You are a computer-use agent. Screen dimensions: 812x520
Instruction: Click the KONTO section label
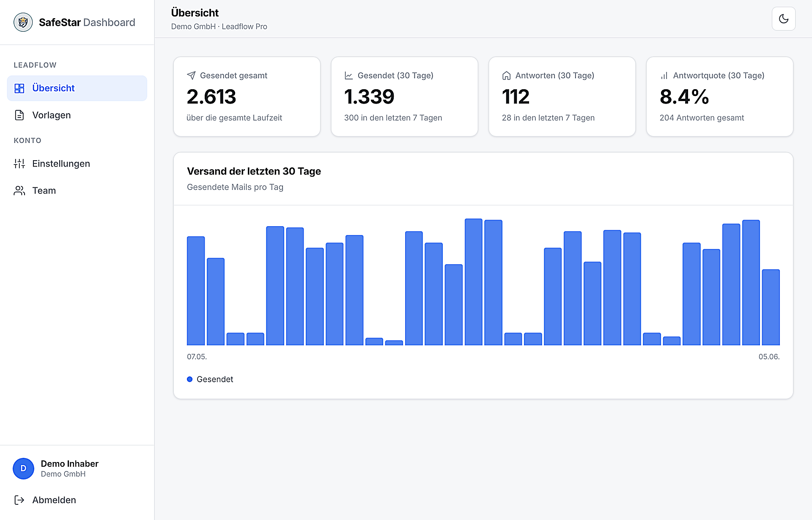[27, 140]
